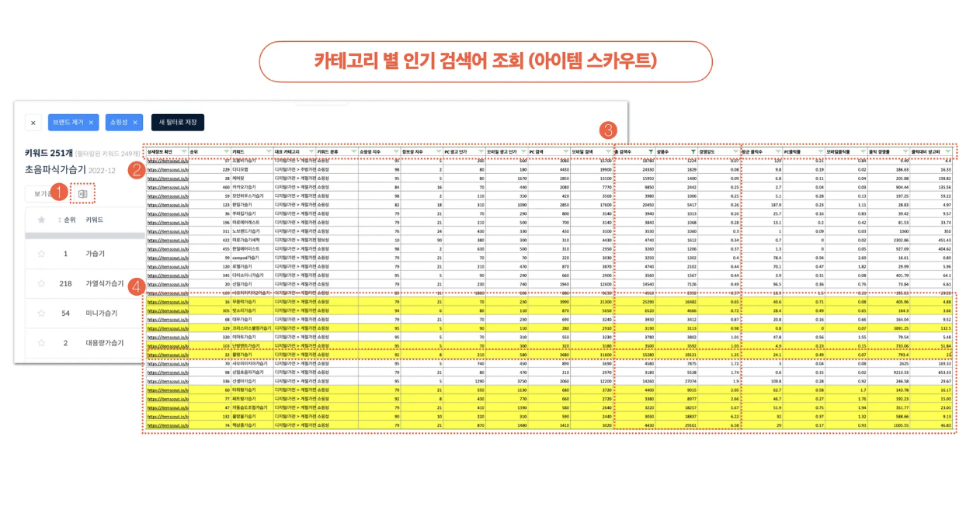980x520 pixels.
Task: Click the active filter icon on 총 검색수
Action: point(651,151)
